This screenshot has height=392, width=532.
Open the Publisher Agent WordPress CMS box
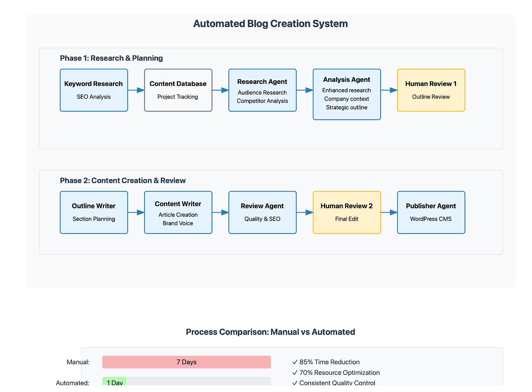tap(431, 212)
